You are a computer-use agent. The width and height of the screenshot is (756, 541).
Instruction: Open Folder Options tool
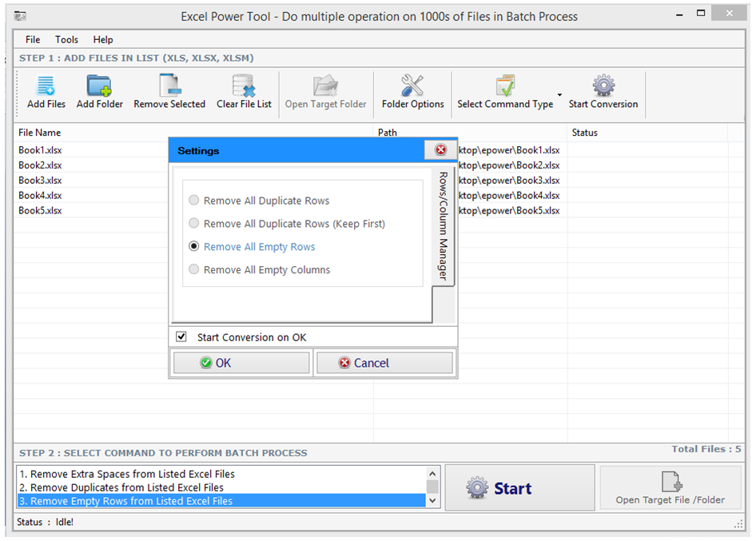click(412, 92)
